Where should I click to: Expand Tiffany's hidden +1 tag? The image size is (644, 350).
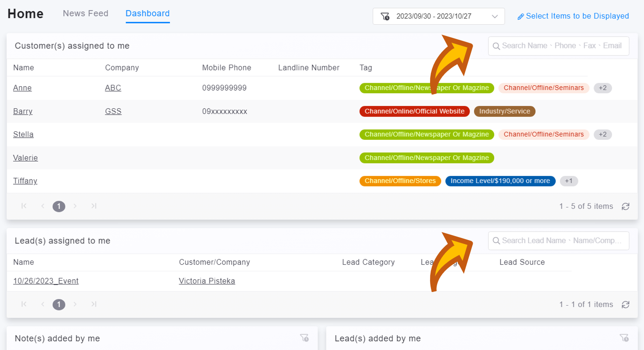[x=569, y=181]
